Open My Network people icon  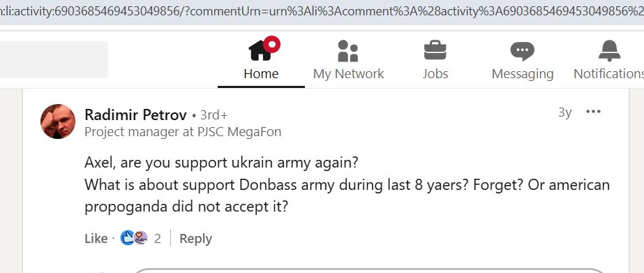click(x=348, y=50)
